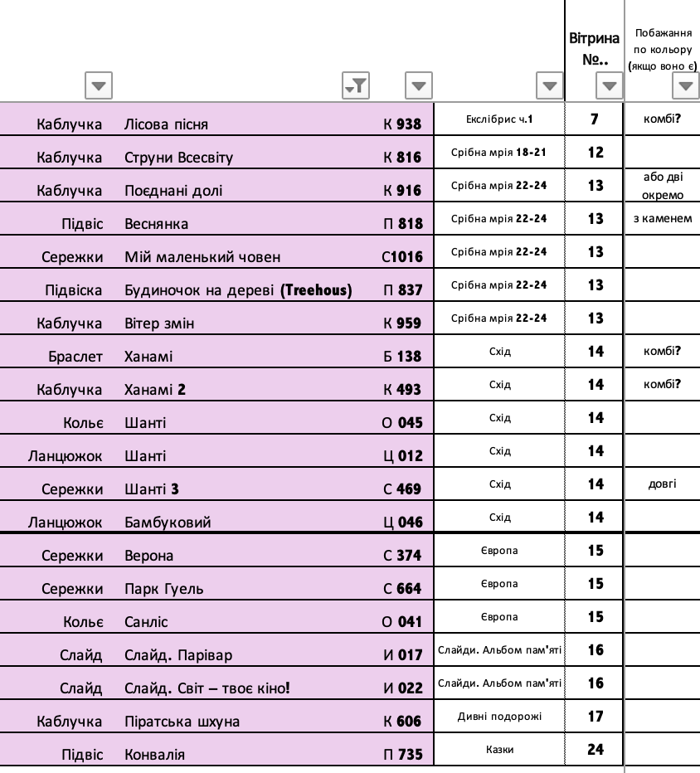Open the filter dropdown above the article codes
The width and height of the screenshot is (700, 773).
(x=419, y=85)
